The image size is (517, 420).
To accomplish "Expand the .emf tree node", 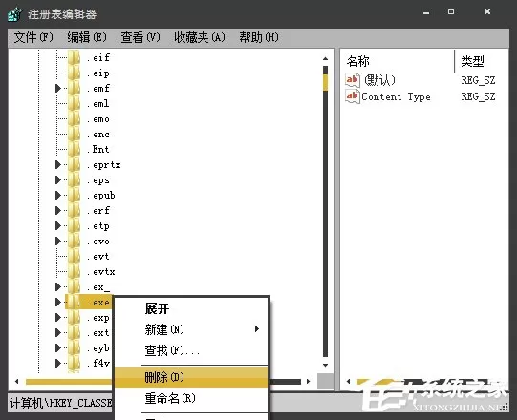I will 58,88.
